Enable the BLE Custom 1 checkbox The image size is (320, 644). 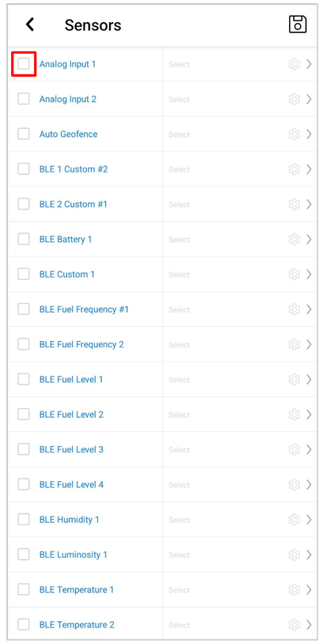[x=24, y=274]
